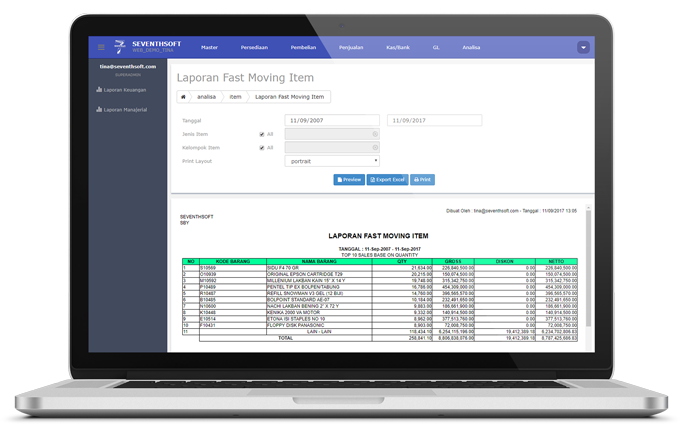Click the Laporan Manajerial sidebar chart icon
The width and height of the screenshot is (680, 424).
tap(99, 109)
